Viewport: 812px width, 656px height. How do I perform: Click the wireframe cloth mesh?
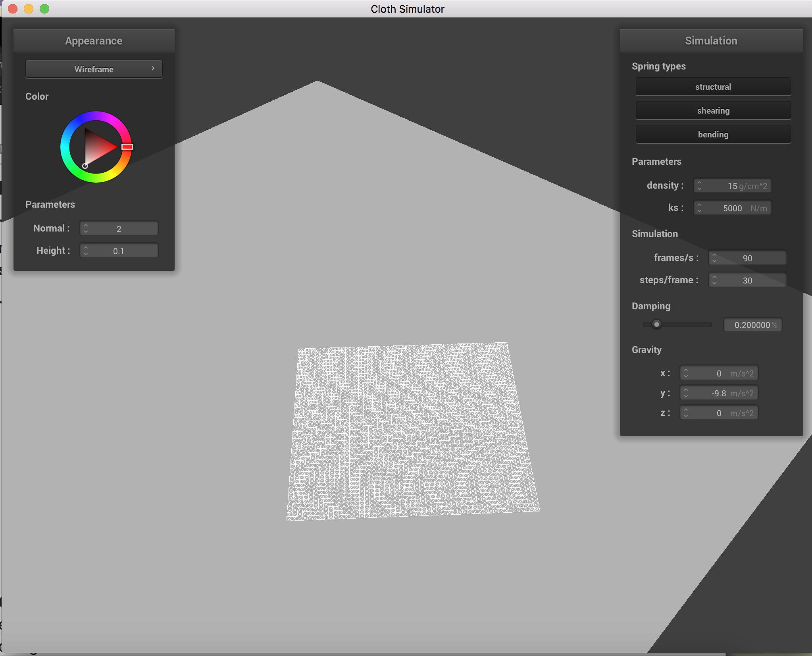pos(412,431)
